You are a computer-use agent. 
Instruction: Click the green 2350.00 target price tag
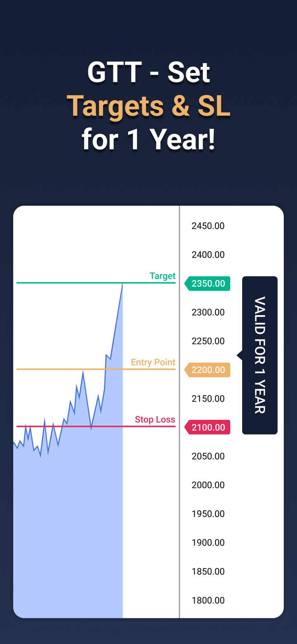(207, 283)
